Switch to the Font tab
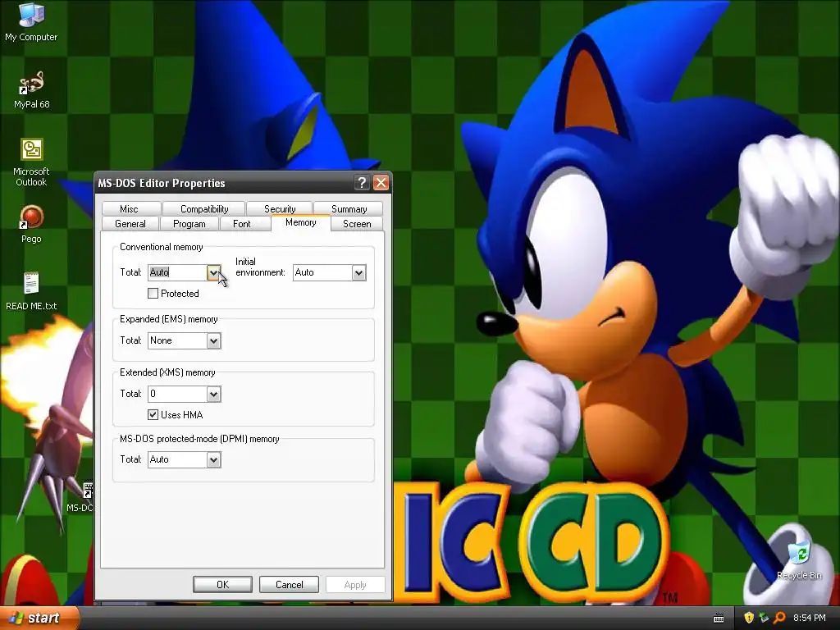Screen dimensions: 840x630 pyautogui.click(x=242, y=223)
